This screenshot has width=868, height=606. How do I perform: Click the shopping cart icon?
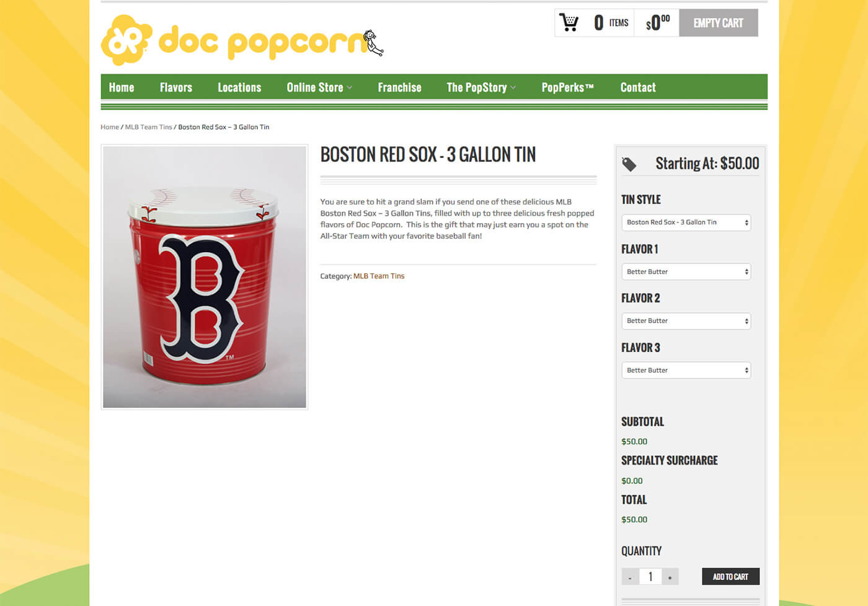point(569,23)
